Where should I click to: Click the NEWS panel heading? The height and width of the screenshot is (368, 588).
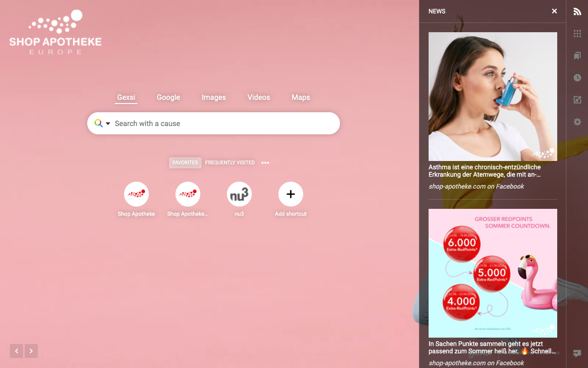pos(437,11)
